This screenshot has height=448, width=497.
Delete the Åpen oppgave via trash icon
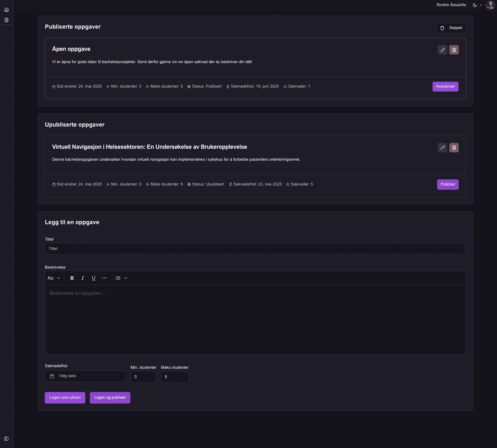click(x=454, y=50)
